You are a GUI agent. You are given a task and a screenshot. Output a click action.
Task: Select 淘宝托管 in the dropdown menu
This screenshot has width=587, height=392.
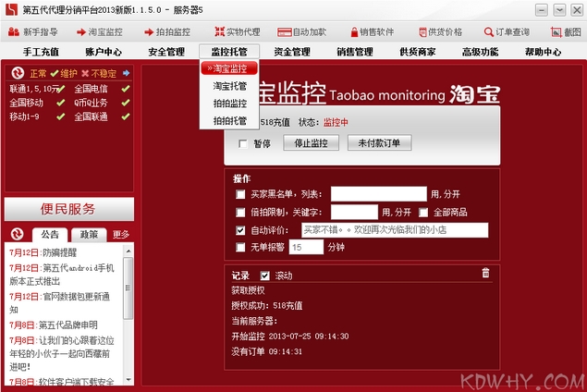(x=230, y=85)
